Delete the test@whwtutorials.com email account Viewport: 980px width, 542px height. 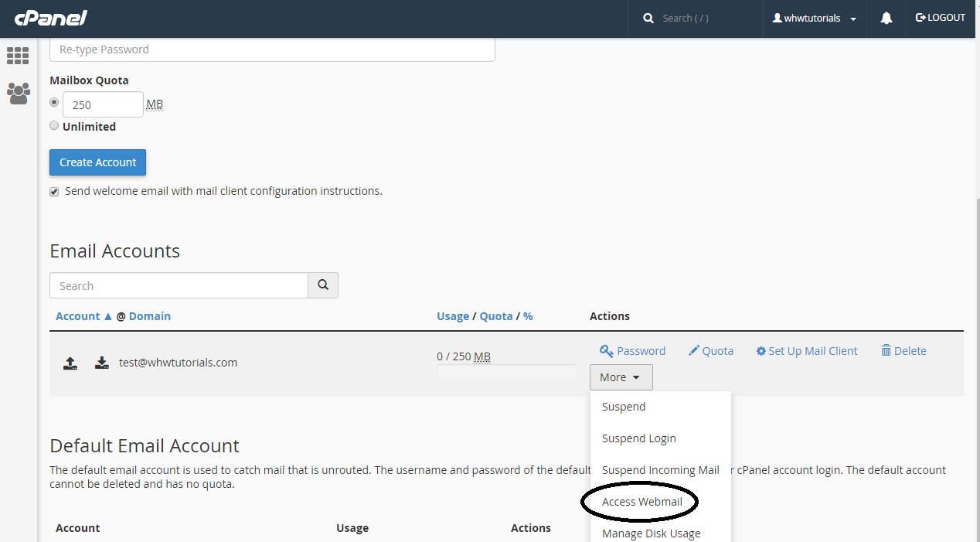pos(903,350)
